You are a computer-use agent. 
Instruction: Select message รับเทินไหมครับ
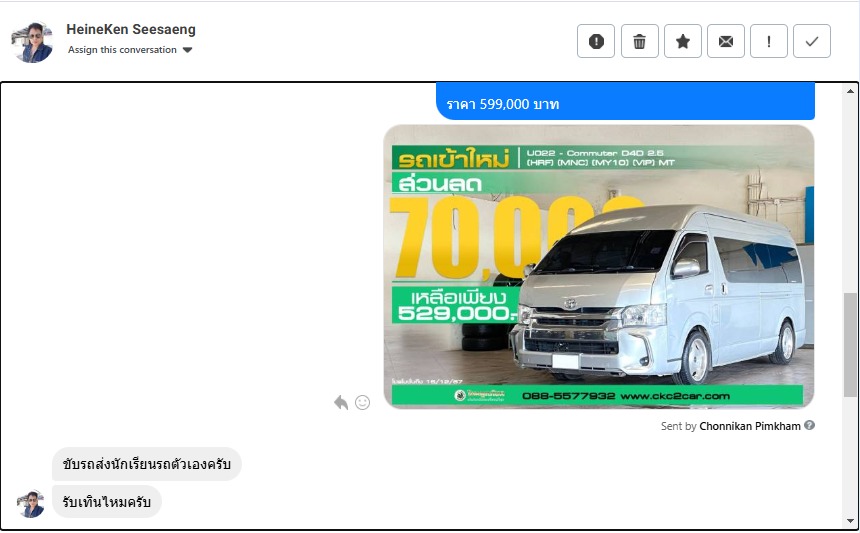[x=106, y=501]
